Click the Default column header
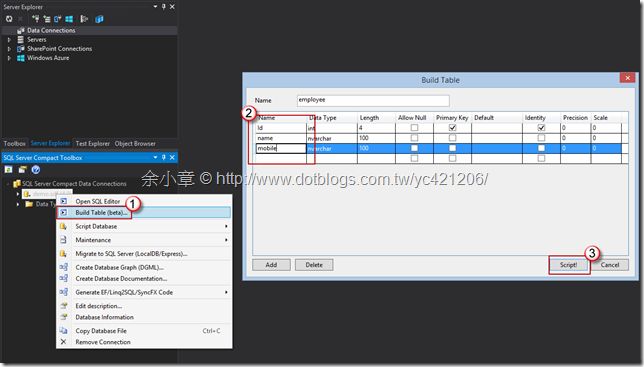This screenshot has width=644, height=367. click(497, 118)
